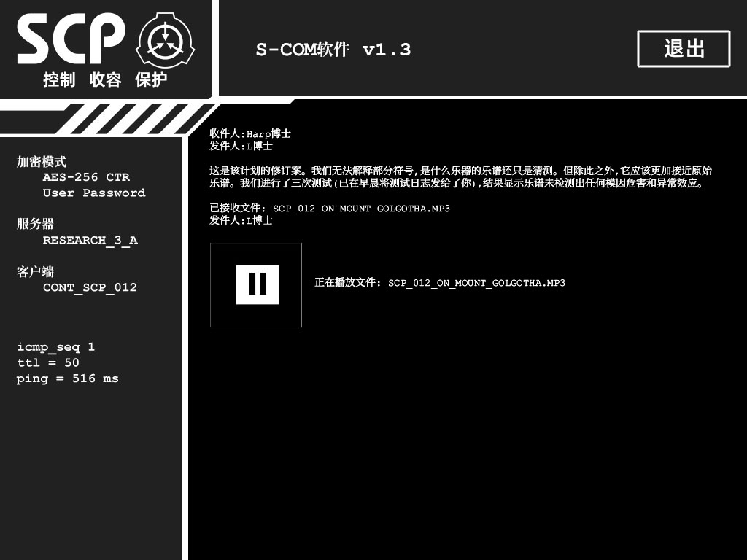Viewport: 747px width, 560px height.
Task: Click the 服务器 heading
Action: click(x=35, y=223)
